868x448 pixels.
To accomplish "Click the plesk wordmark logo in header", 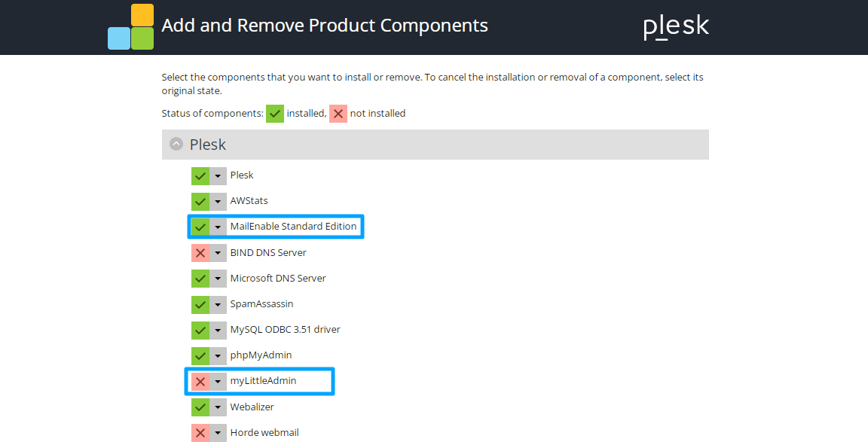I will pos(676,26).
